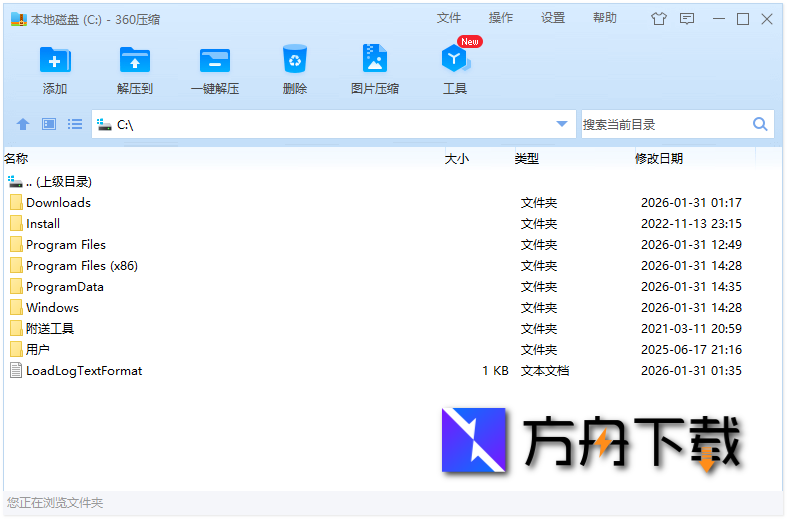Open the feedback message icon in title bar
The image size is (787, 519).
(687, 19)
